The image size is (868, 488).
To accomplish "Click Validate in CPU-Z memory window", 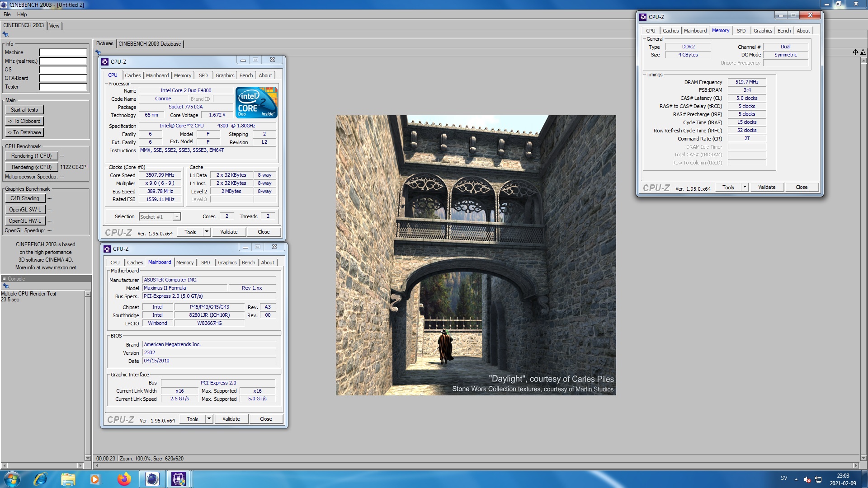I will click(x=767, y=187).
